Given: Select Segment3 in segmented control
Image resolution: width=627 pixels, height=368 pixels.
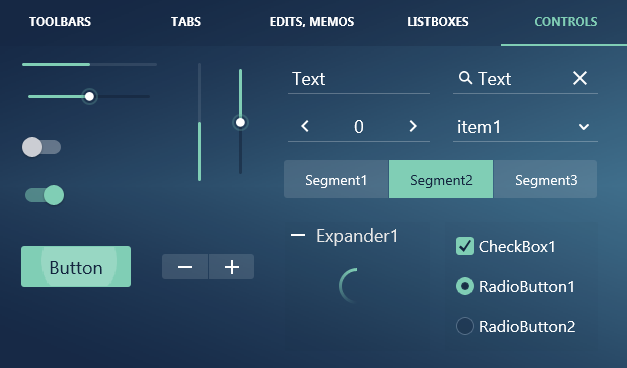Looking at the screenshot, I should click(545, 179).
